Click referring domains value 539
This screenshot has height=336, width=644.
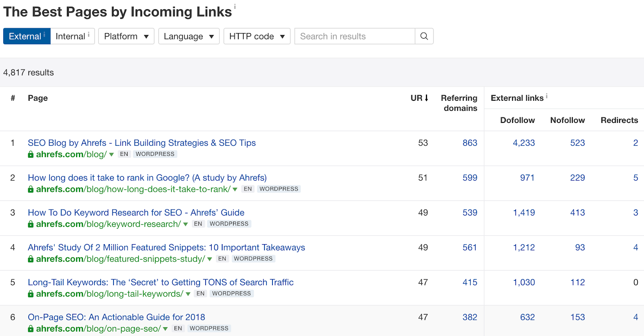(470, 213)
